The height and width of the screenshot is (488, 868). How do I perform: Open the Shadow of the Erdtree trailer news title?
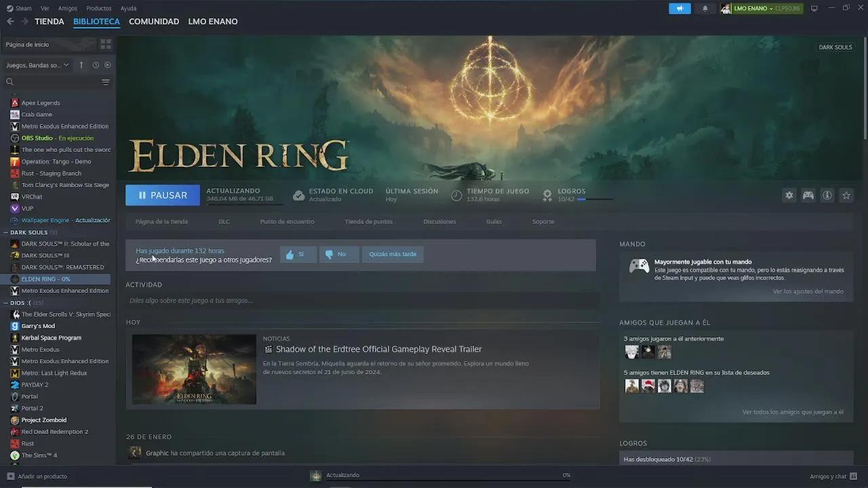[x=378, y=349]
